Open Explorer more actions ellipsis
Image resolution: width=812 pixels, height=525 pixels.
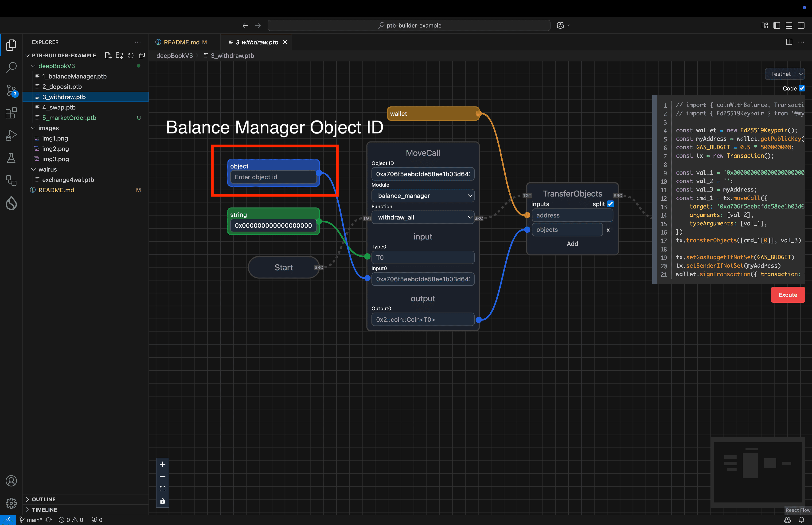point(138,42)
